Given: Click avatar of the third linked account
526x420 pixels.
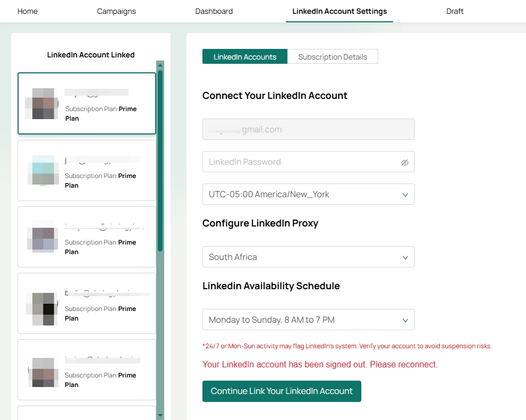Looking at the screenshot, I should (43, 237).
